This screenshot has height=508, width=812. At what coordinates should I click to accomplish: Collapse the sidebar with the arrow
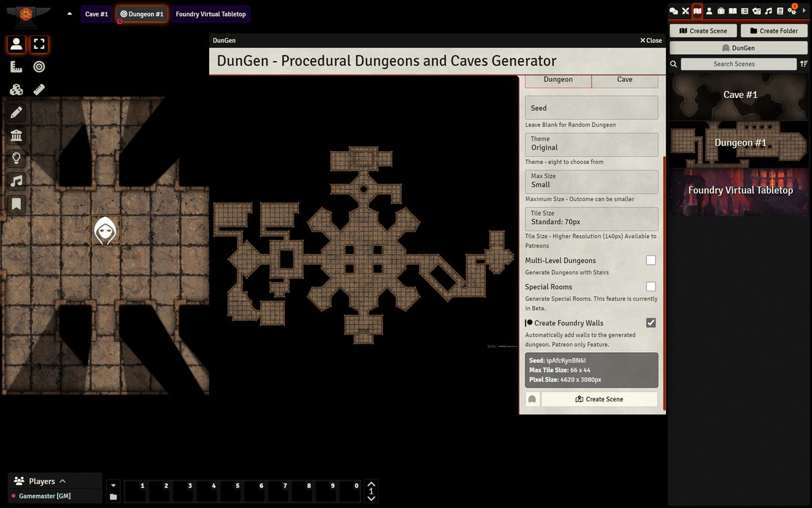804,11
